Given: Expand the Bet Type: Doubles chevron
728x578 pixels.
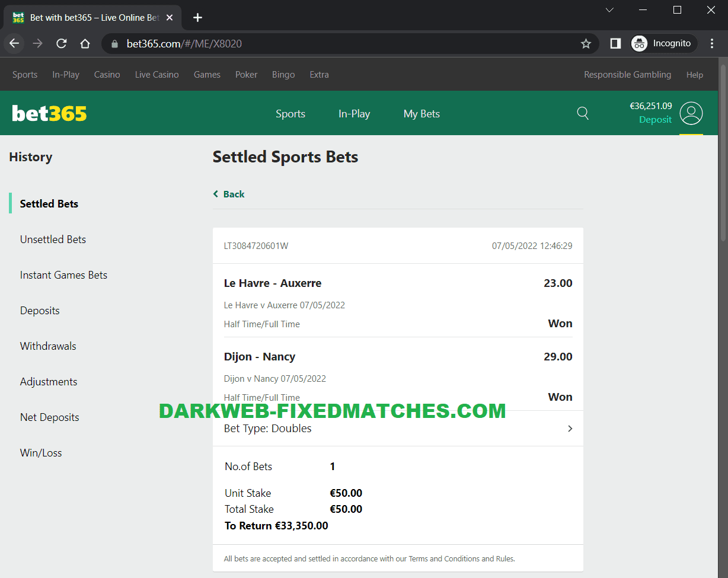Looking at the screenshot, I should click(570, 429).
